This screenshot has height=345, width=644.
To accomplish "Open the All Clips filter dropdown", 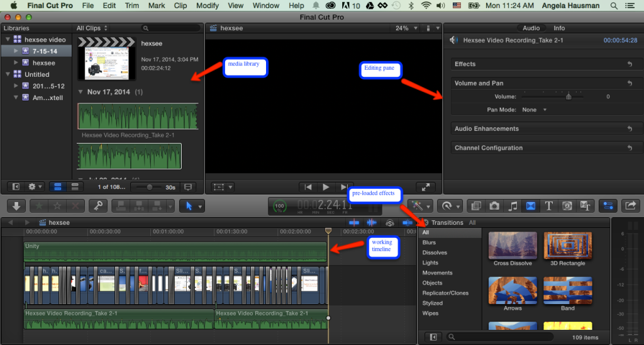I will coord(92,28).
